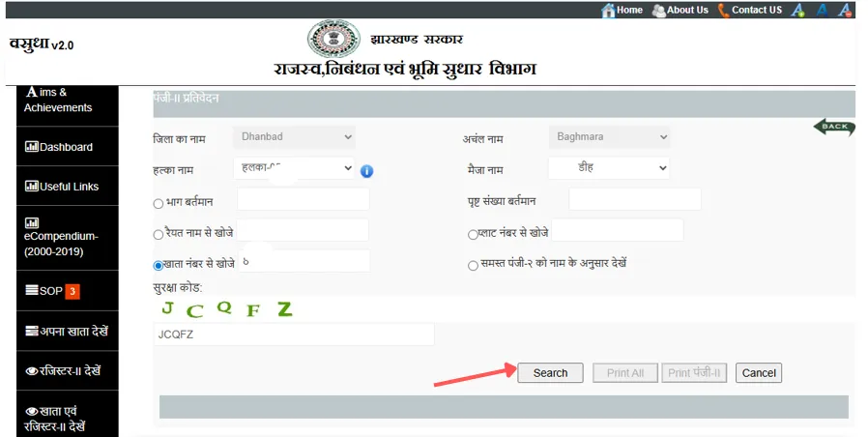The width and height of the screenshot is (868, 437).
Task: Open खाता एवं रजिस्टर-II देखें sidebar item
Action: [x=68, y=414]
